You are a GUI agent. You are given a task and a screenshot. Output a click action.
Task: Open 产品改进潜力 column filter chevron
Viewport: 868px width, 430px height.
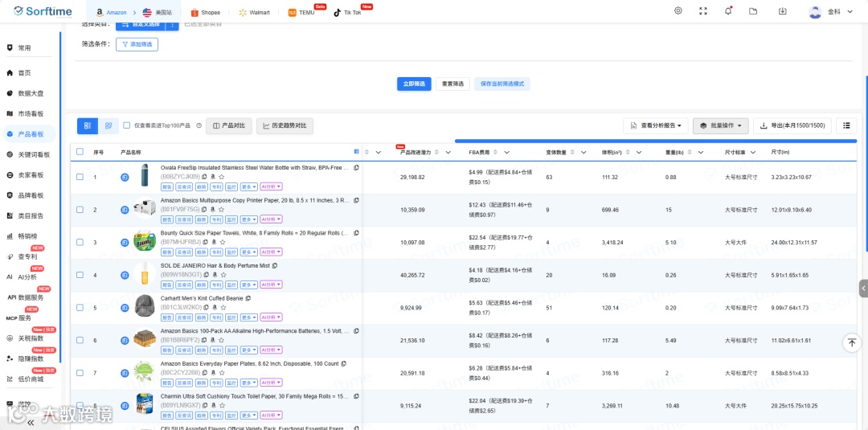[x=448, y=152]
